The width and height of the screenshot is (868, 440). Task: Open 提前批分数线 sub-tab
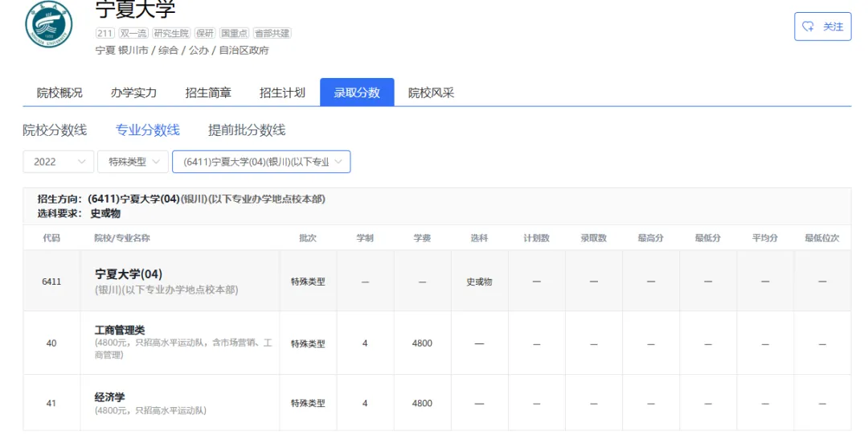[x=247, y=130]
